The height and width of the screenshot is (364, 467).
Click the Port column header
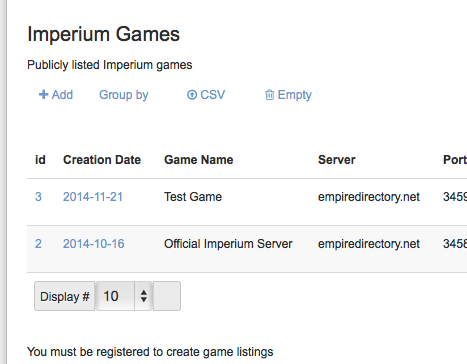click(x=455, y=160)
